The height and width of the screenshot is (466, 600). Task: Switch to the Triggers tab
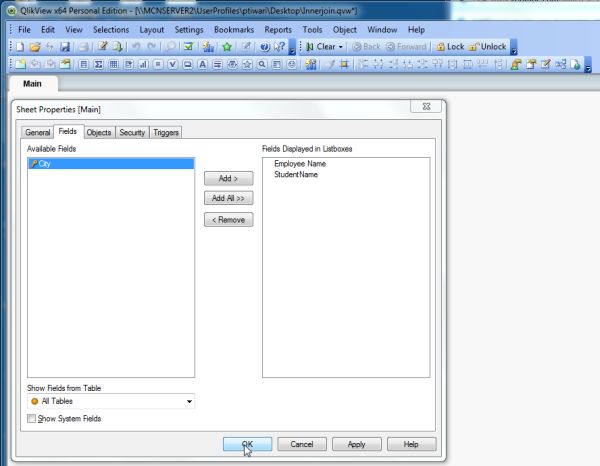pos(166,132)
